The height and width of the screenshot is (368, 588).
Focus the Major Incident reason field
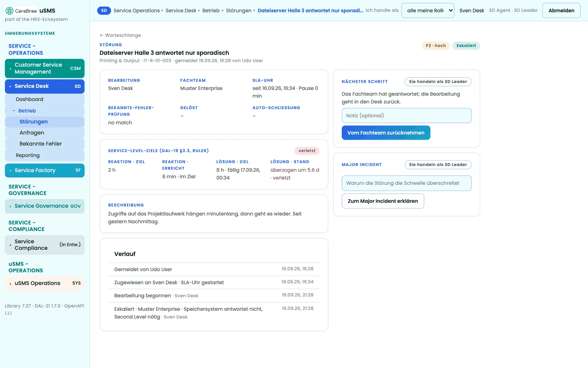tap(406, 183)
